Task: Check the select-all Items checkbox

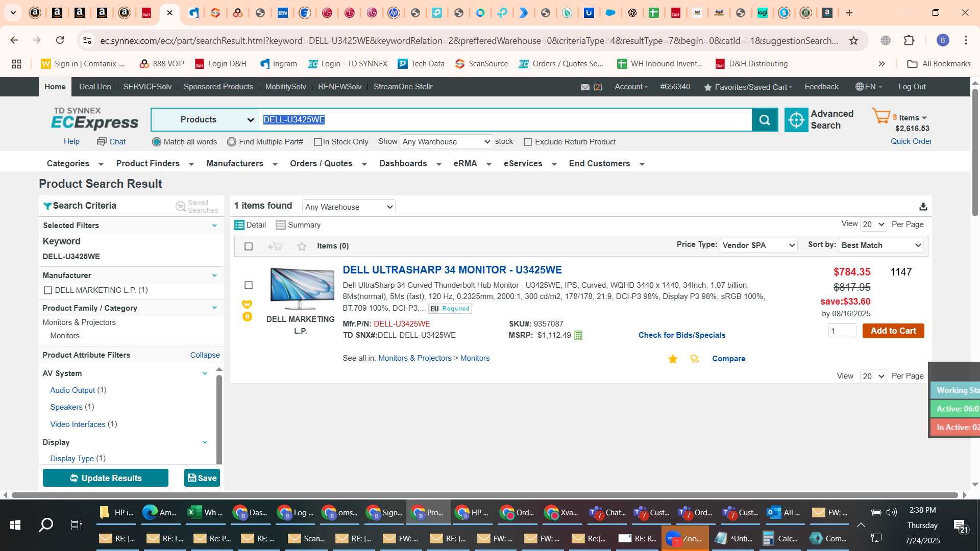Action: pyautogui.click(x=249, y=246)
